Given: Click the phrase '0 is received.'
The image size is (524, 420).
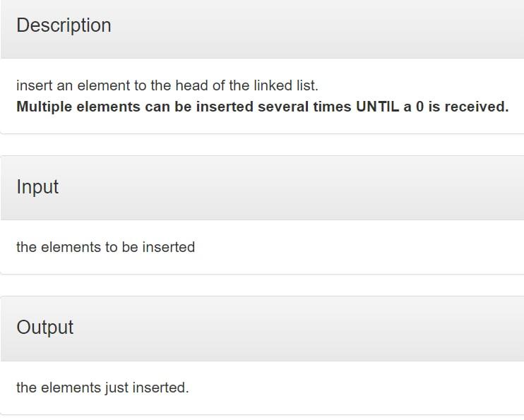Looking at the screenshot, I should [x=462, y=107].
